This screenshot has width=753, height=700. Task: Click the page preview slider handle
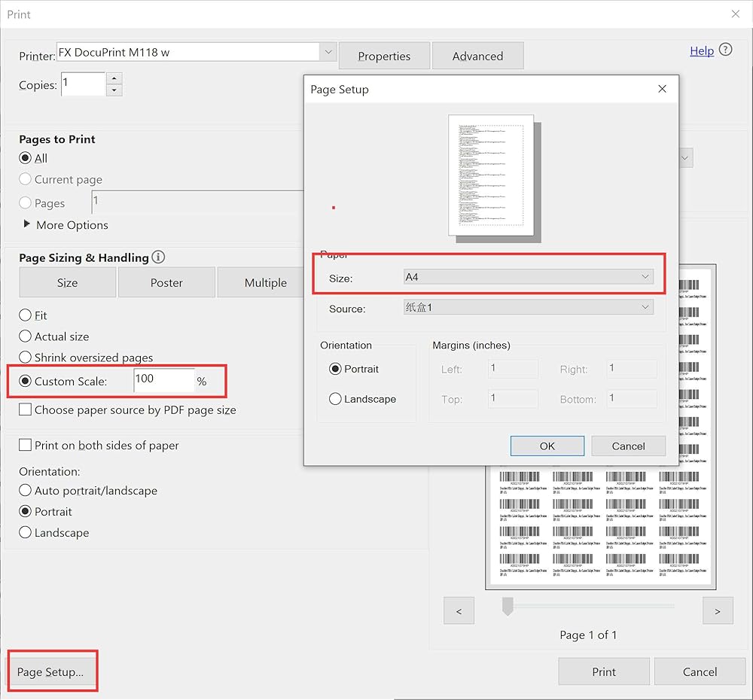[508, 606]
